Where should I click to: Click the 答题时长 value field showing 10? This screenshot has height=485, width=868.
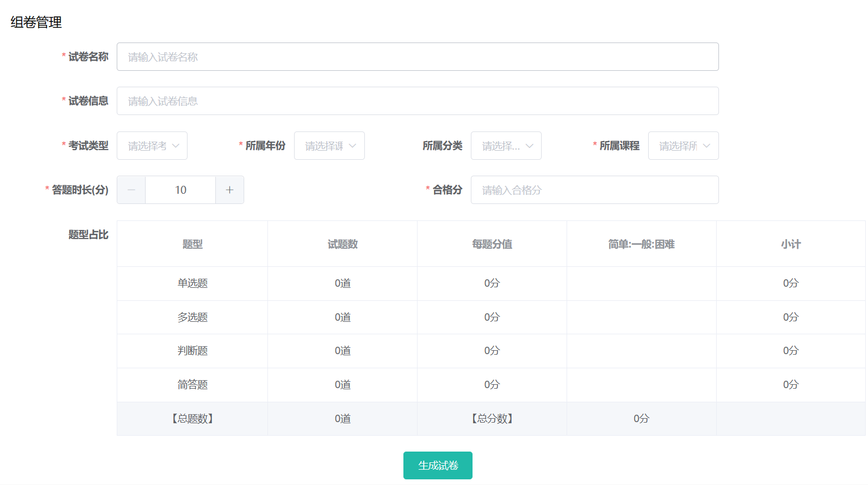(x=180, y=190)
